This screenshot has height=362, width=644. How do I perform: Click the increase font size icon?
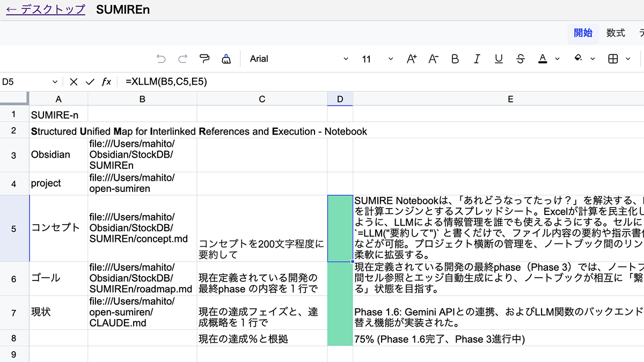coord(411,59)
